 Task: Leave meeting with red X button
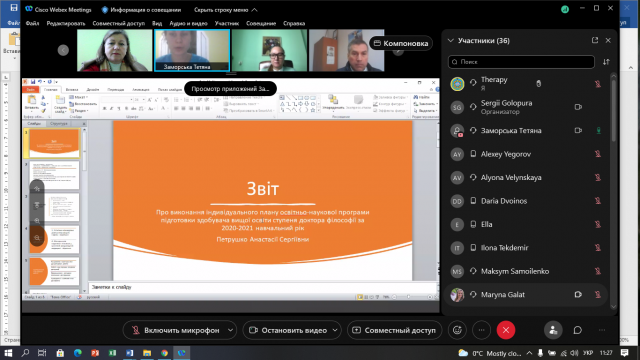(x=506, y=330)
